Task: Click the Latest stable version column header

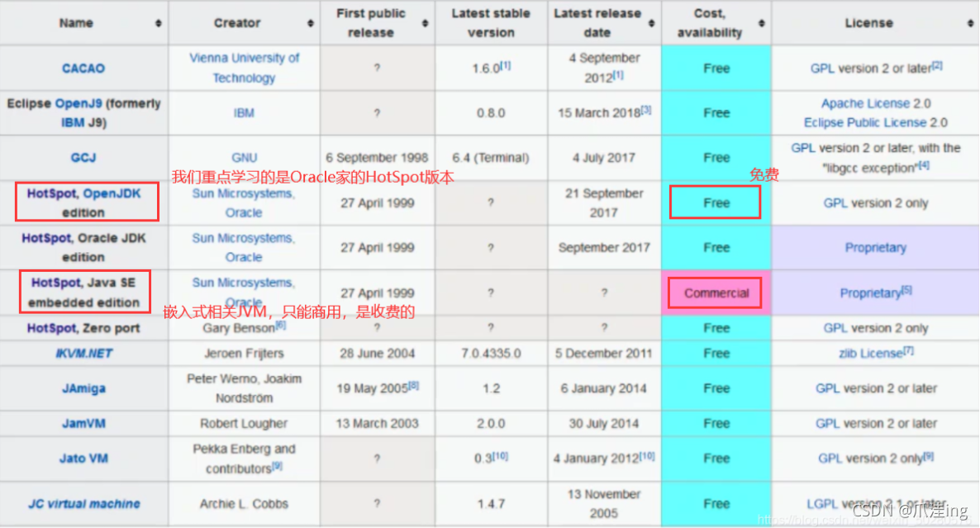Action: point(492,23)
